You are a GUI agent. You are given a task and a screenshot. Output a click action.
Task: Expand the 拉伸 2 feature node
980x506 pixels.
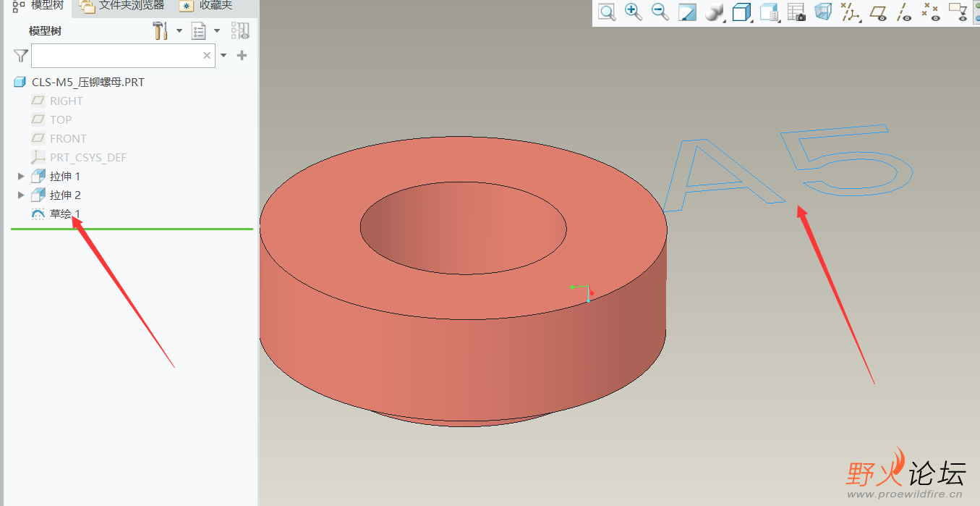[21, 195]
